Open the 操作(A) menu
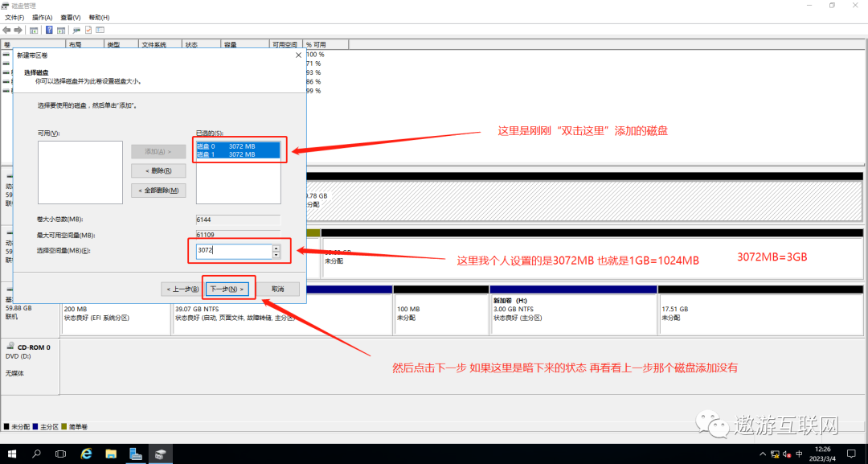The height and width of the screenshot is (464, 868). tap(42, 18)
